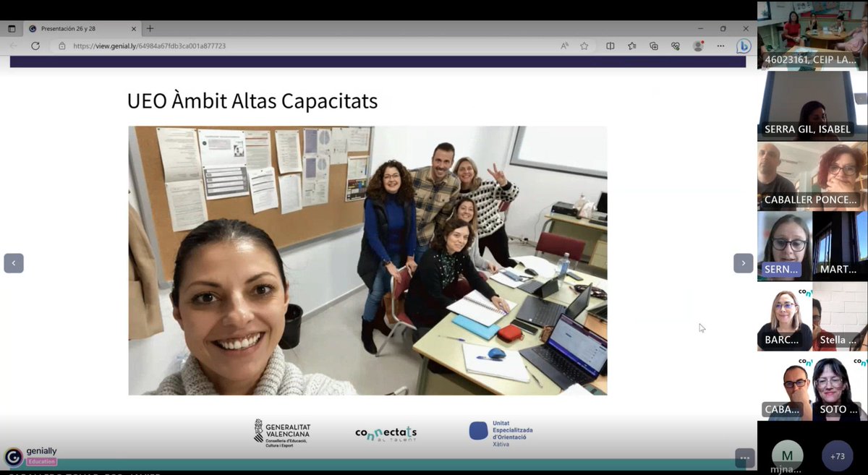Select SERRA GIL, ISABEL participant video
The width and height of the screenshot is (868, 475).
click(812, 106)
